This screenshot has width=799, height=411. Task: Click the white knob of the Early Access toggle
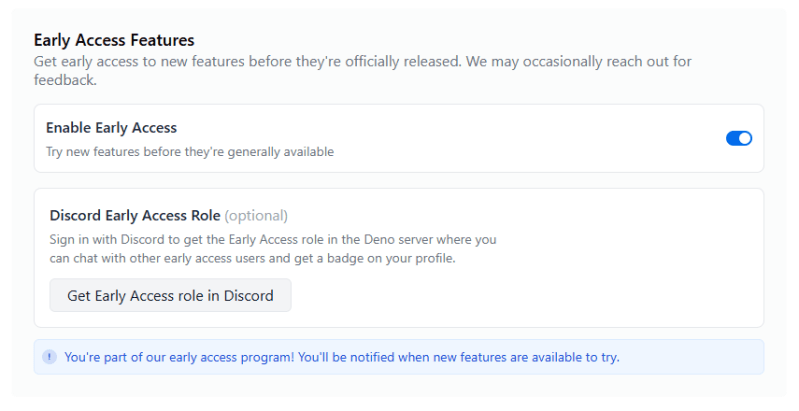(744, 138)
